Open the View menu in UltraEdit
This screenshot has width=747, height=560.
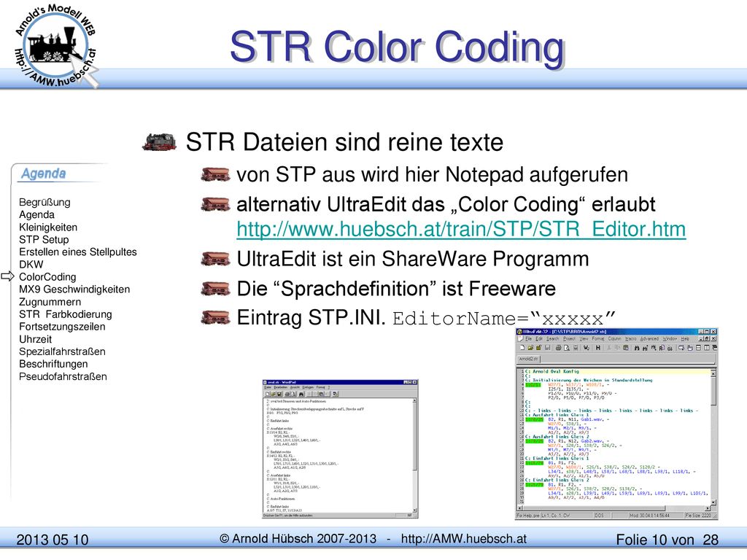584,338
